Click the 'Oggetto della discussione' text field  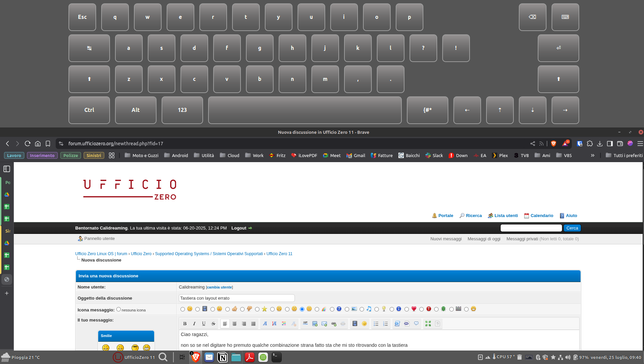pos(236,298)
